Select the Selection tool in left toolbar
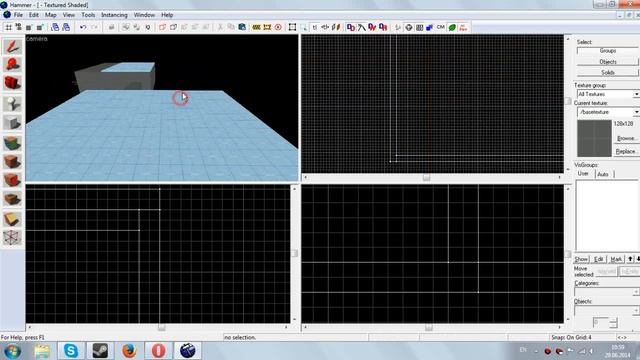This screenshot has height=360, width=640. point(12,46)
